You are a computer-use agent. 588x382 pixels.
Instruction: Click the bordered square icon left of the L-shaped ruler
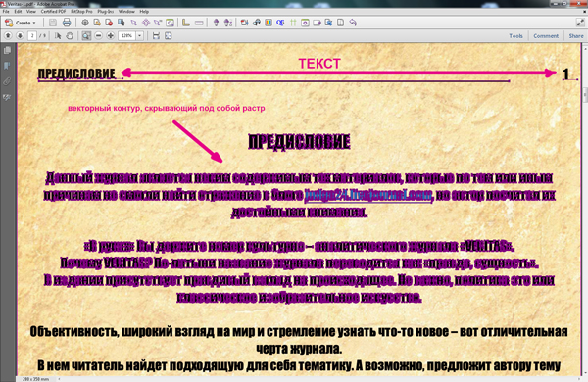(170, 23)
